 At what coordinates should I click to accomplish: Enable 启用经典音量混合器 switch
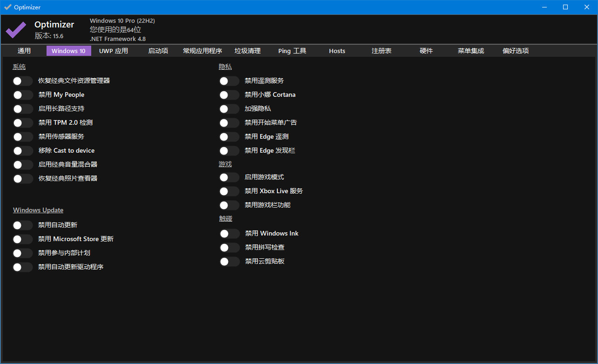[x=23, y=165]
